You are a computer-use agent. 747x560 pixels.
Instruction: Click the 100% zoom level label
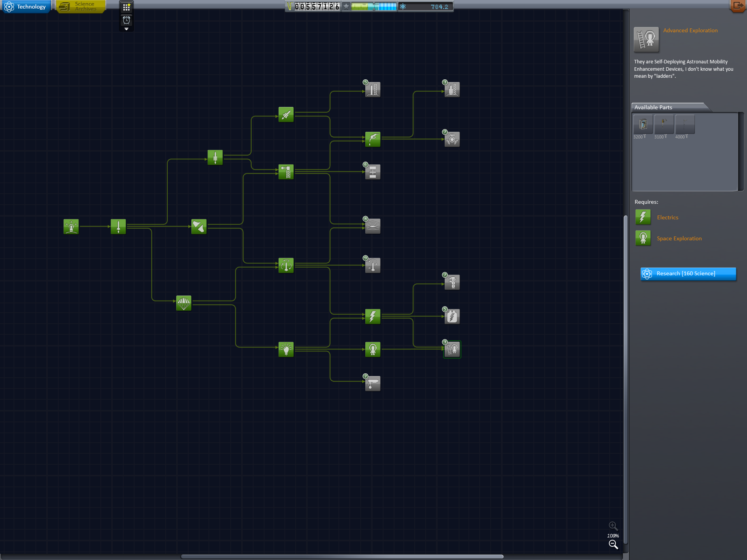613,535
